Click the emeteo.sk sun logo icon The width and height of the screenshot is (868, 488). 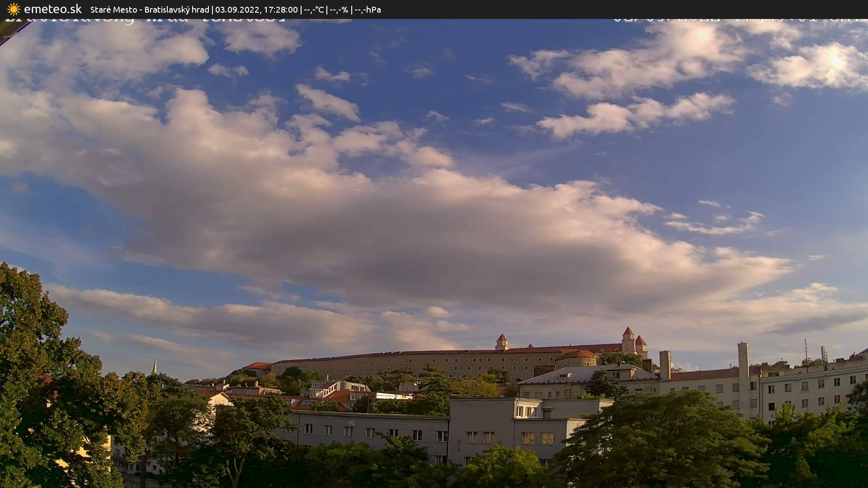click(13, 9)
